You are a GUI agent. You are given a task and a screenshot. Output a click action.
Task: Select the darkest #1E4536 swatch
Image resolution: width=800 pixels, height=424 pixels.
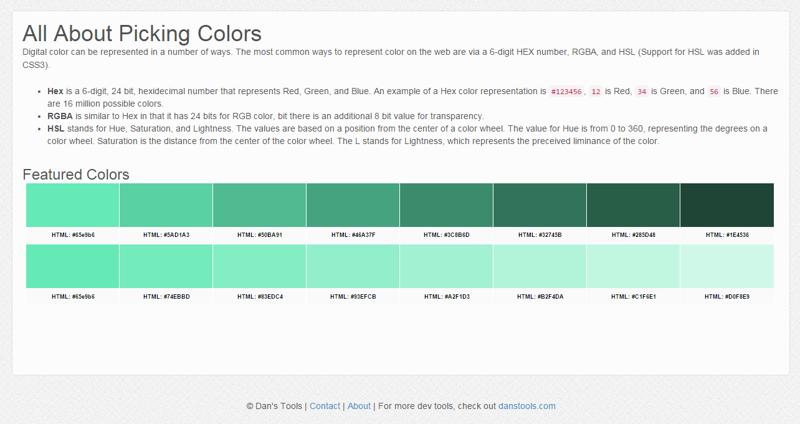[x=727, y=205]
